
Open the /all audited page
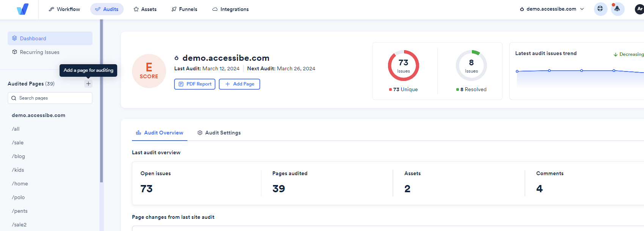(x=16, y=129)
